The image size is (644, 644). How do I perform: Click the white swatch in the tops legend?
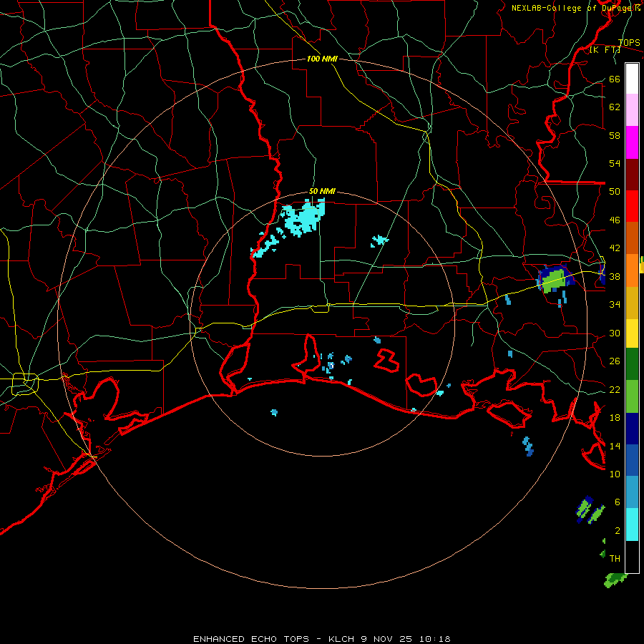632,79
